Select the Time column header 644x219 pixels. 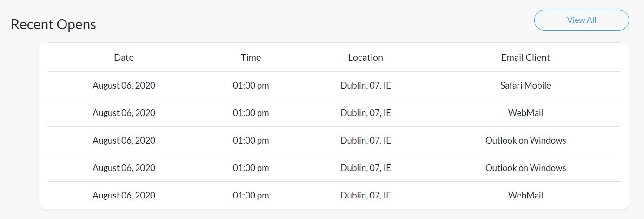[251, 57]
